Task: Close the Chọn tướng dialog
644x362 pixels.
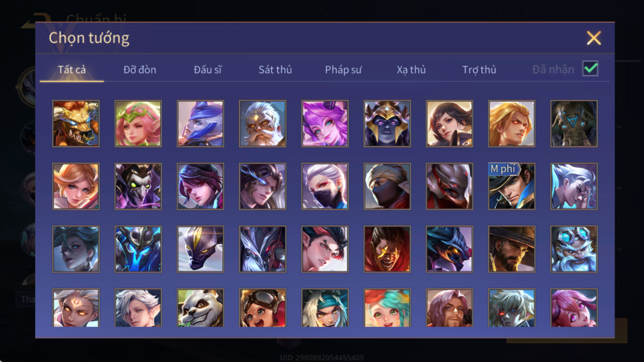Action: 594,38
